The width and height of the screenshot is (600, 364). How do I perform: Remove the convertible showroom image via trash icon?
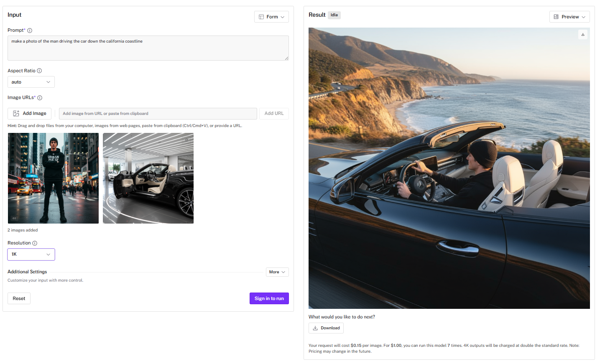(186, 140)
